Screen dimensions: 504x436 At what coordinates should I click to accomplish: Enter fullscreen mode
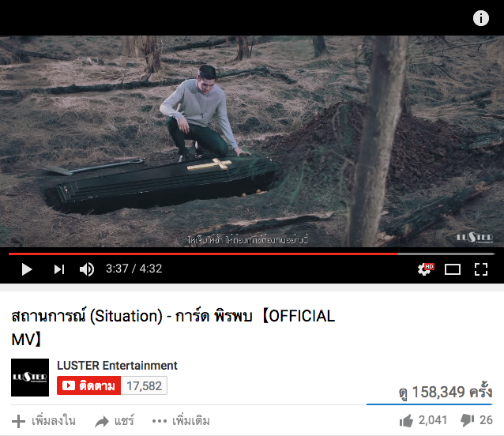coord(481,269)
